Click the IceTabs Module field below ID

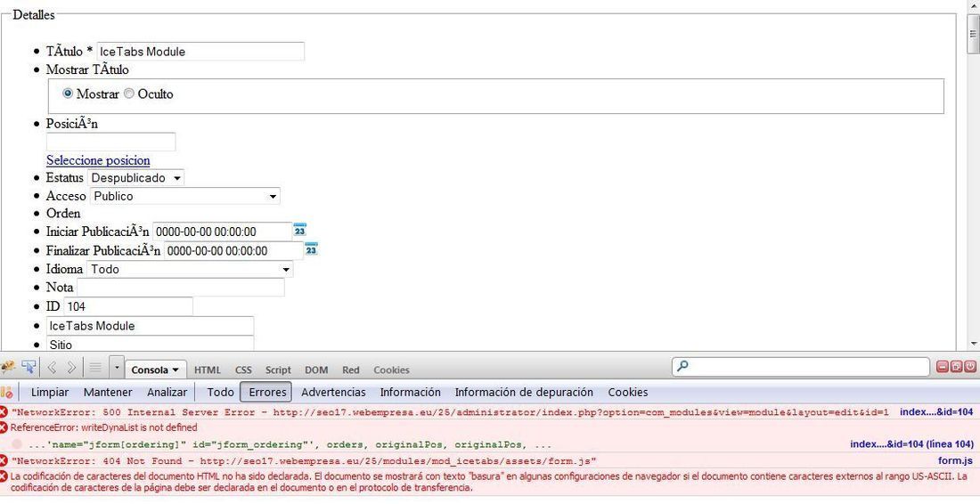150,326
